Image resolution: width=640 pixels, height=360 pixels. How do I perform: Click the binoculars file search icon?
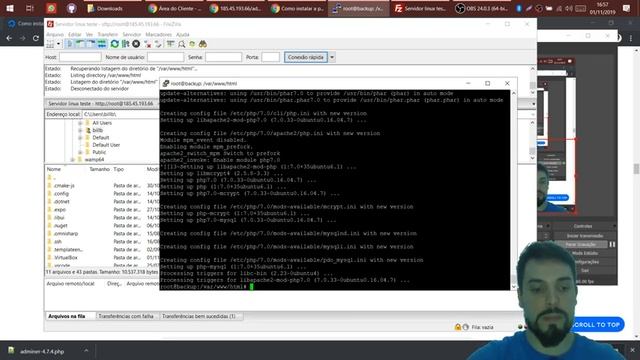202,44
